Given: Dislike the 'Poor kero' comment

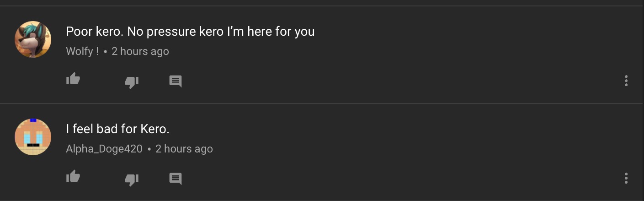Looking at the screenshot, I should pyautogui.click(x=132, y=82).
